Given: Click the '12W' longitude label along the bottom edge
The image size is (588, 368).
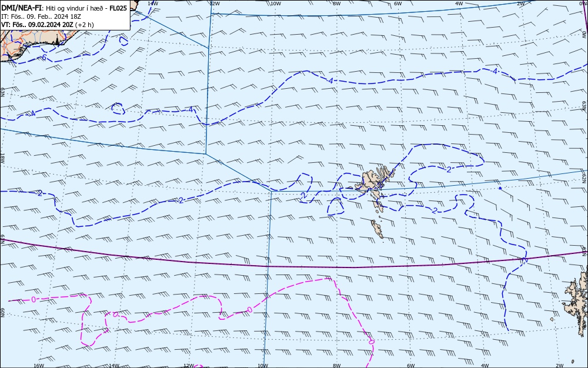Looking at the screenshot, I should pos(189,366).
